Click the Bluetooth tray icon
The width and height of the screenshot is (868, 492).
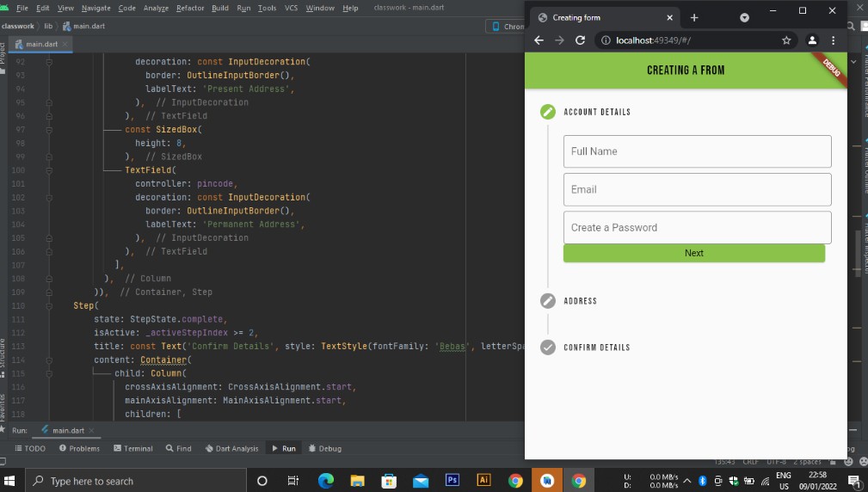703,480
